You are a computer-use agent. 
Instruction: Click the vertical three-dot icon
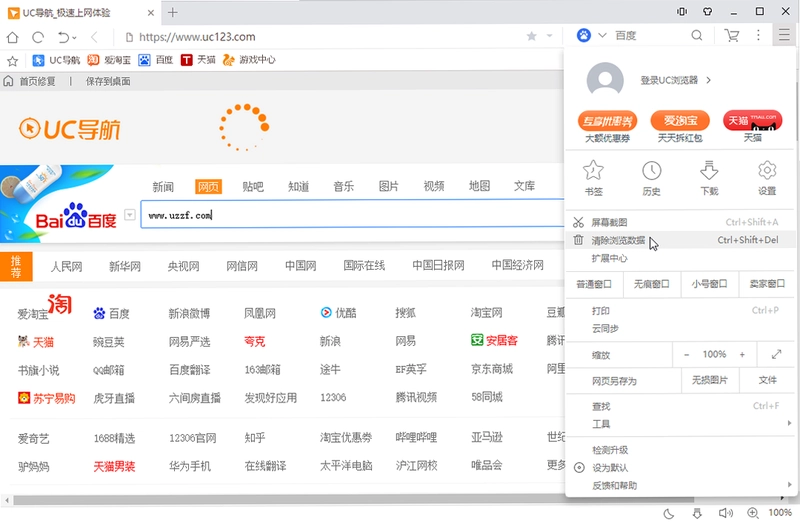click(758, 35)
